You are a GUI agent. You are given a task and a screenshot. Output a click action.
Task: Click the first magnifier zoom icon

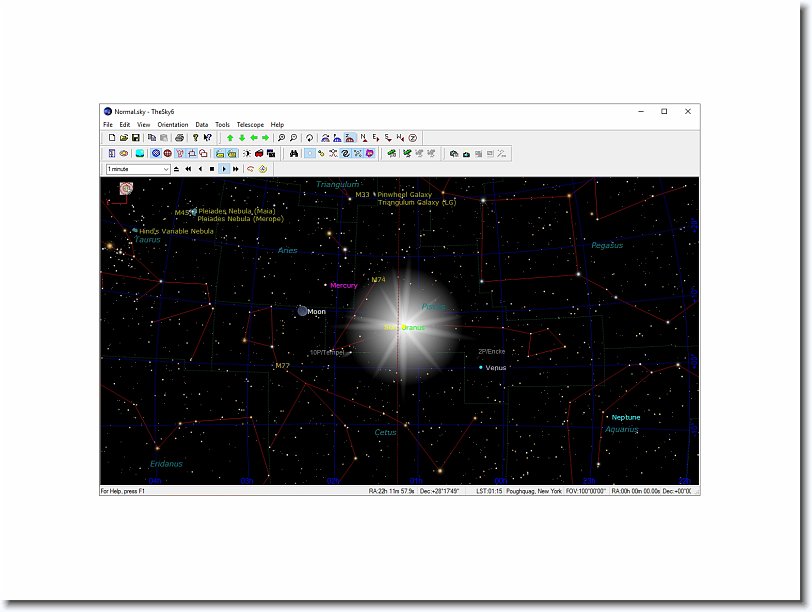[x=281, y=138]
